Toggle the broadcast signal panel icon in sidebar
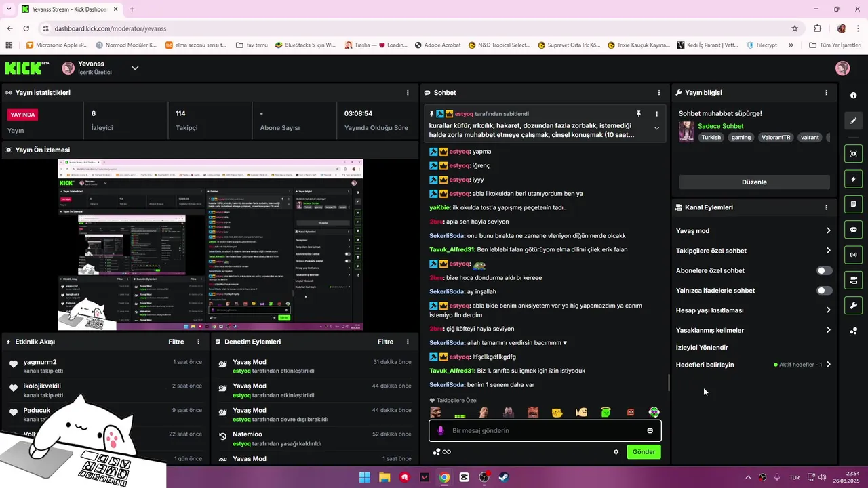Viewport: 868px width, 488px height. [x=853, y=255]
